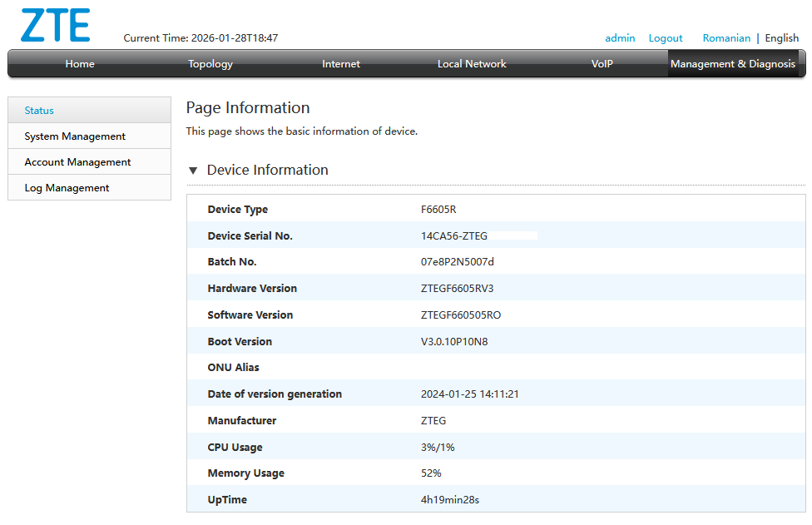Click the Device Type F6605R row
This screenshot has height=525, width=812.
click(433, 209)
